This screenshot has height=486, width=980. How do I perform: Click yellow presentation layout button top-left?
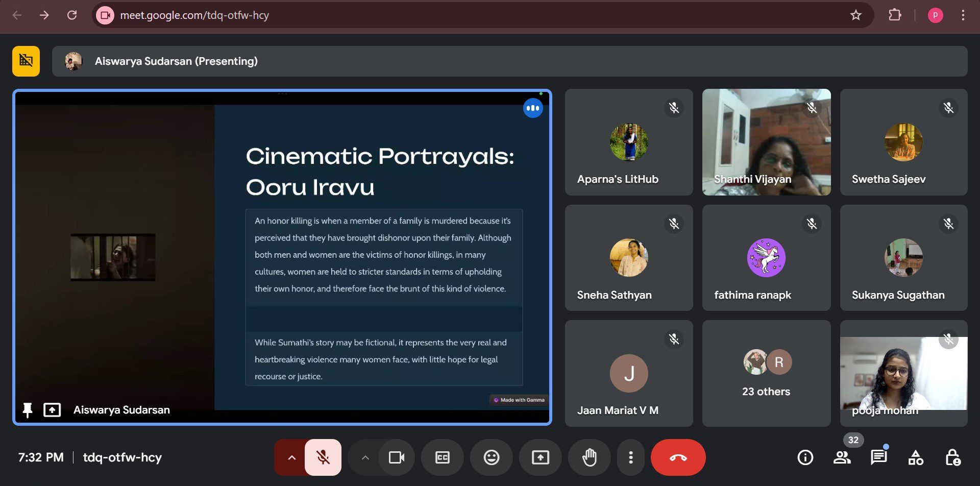pos(26,61)
